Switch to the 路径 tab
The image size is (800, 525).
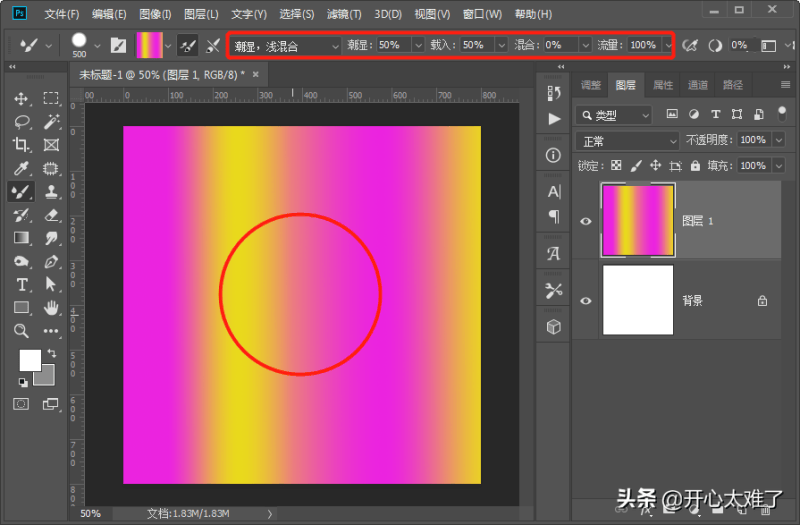[x=733, y=85]
